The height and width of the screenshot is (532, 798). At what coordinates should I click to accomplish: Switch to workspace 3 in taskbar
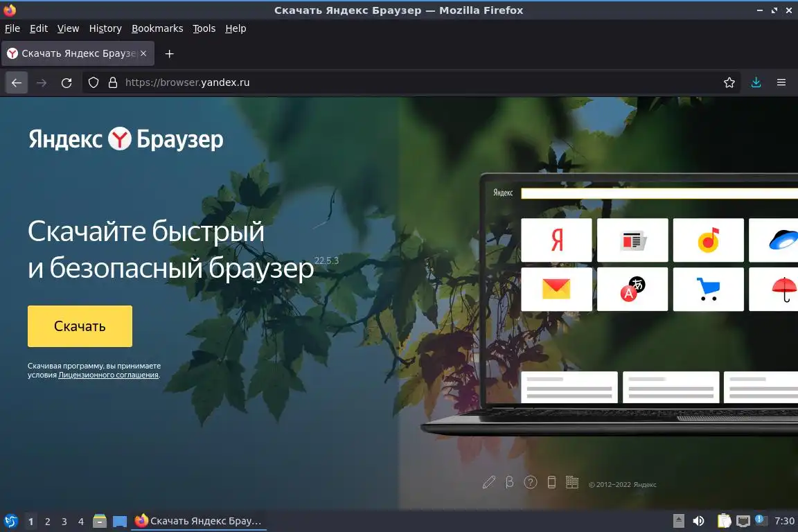(x=64, y=522)
